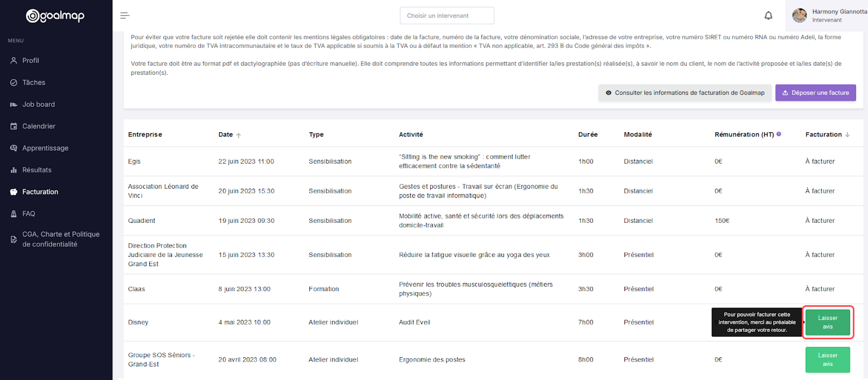Click the Durée column header
Screen dimensions: 868x380
[x=588, y=134]
